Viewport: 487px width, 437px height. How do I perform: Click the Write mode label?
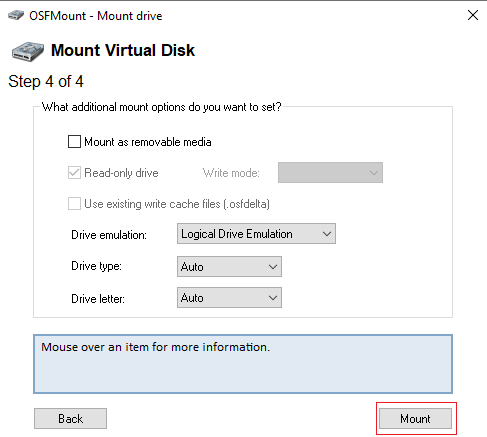231,173
